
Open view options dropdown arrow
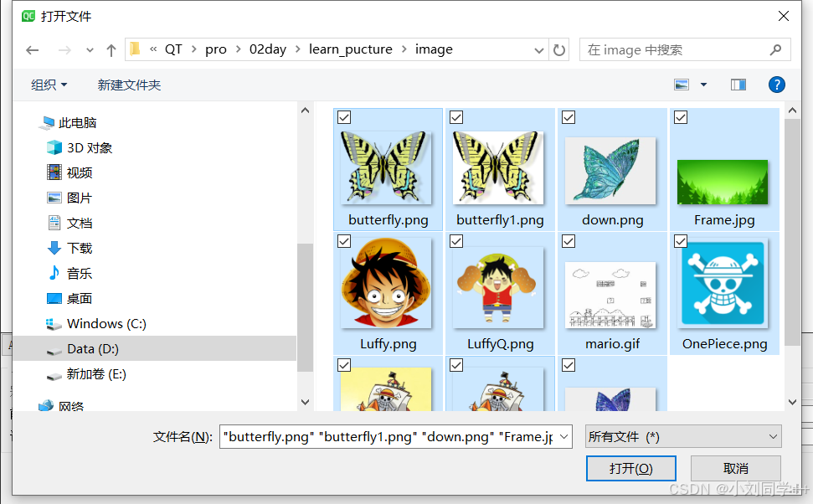(x=703, y=85)
